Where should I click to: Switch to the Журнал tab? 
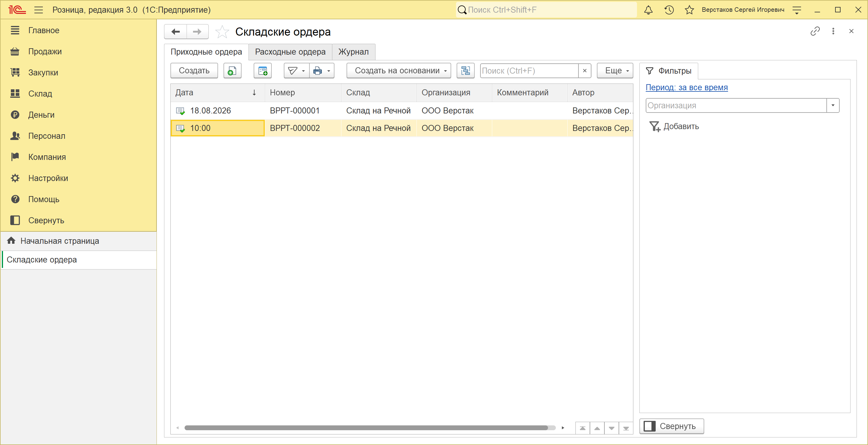pos(353,52)
